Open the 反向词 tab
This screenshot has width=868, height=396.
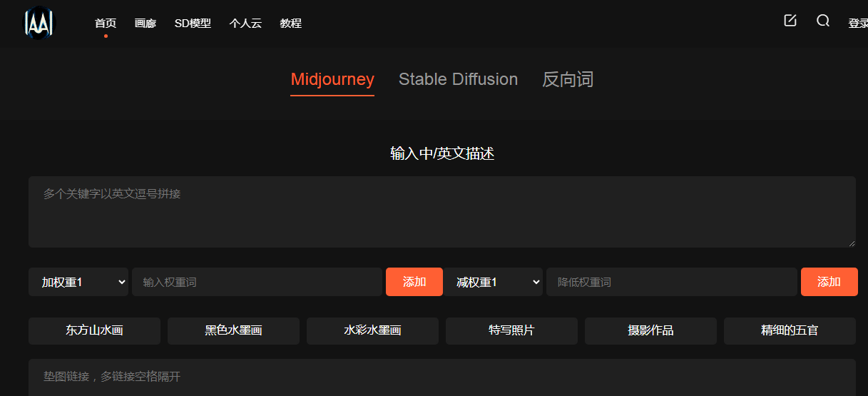(x=567, y=79)
